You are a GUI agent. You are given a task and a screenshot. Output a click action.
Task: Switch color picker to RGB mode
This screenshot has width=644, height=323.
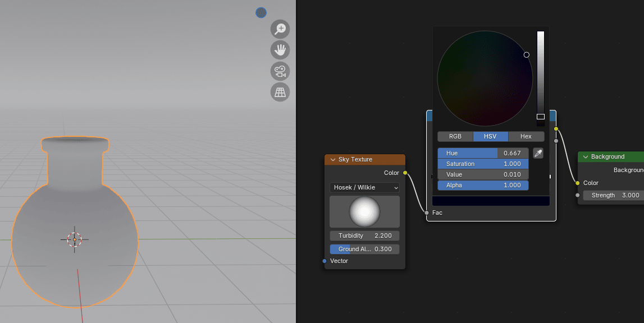coord(455,136)
